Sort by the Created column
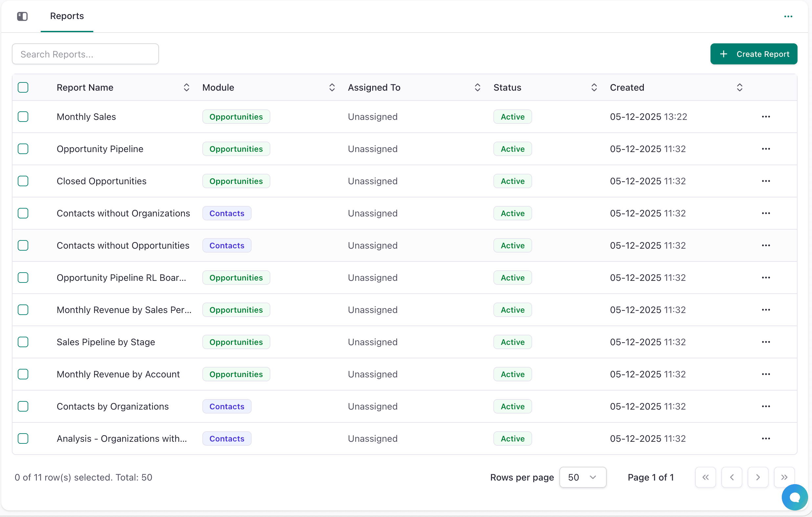 click(x=739, y=87)
